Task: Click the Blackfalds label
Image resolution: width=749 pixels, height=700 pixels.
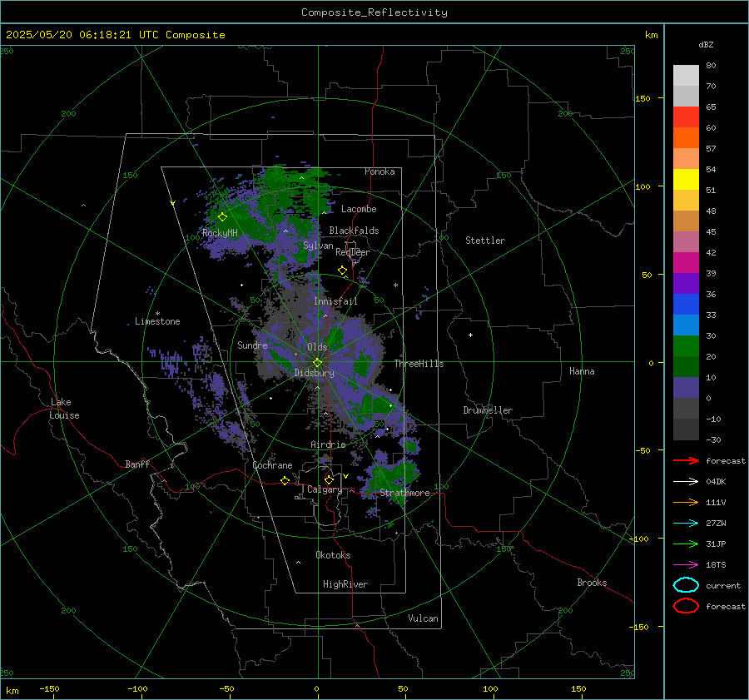Action: click(x=354, y=231)
